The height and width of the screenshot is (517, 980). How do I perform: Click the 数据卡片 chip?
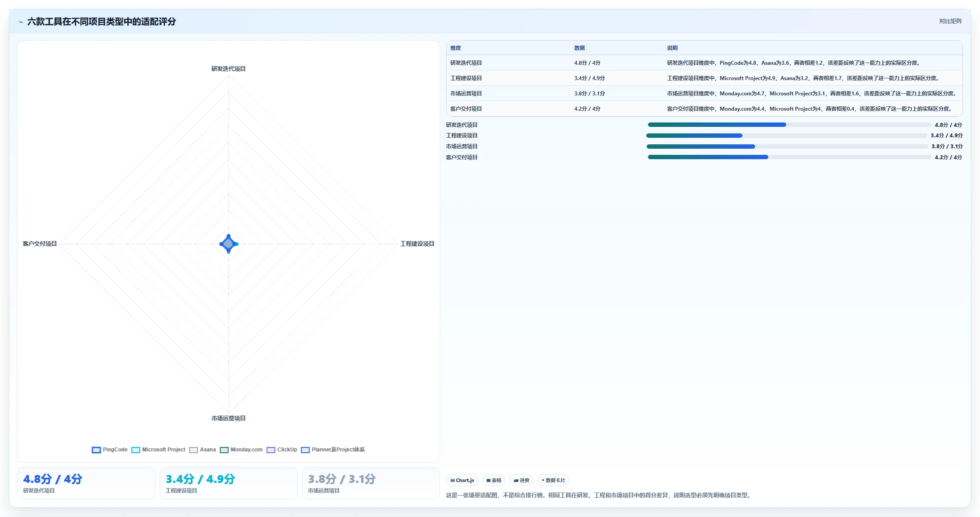553,480
